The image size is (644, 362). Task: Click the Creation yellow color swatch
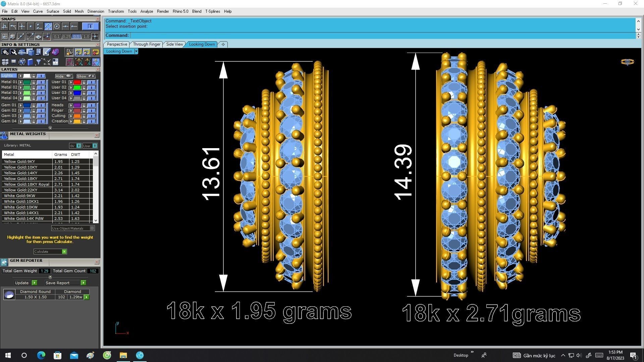77,121
